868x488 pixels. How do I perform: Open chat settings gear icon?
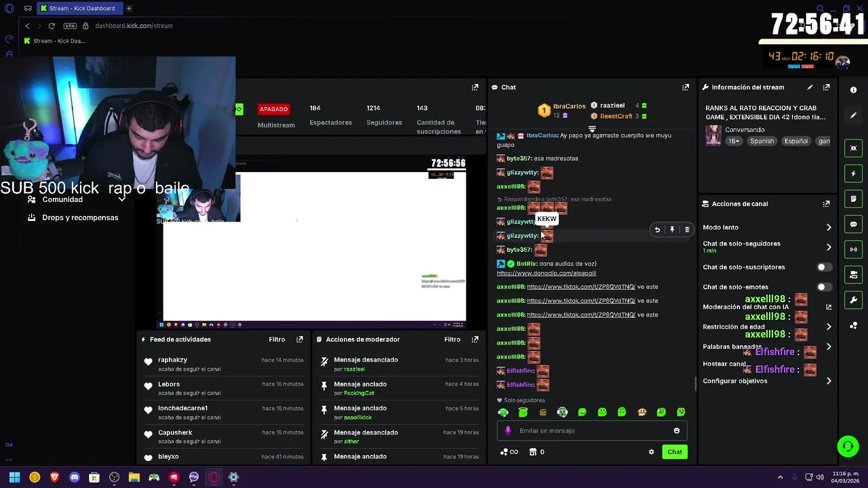point(651,452)
